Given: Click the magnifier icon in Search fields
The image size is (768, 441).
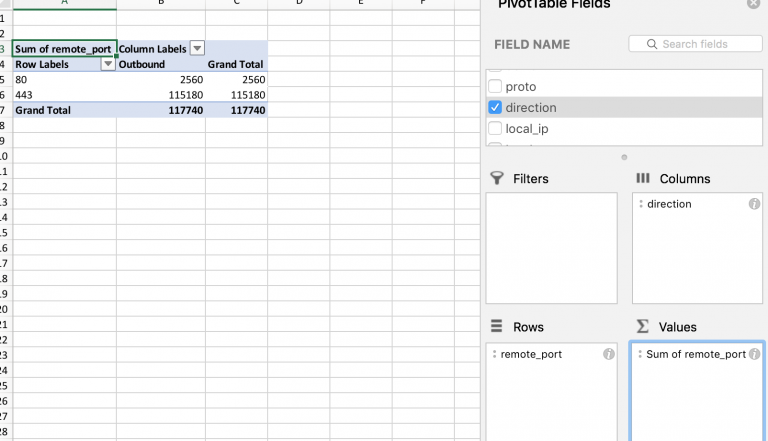Looking at the screenshot, I should [653, 44].
